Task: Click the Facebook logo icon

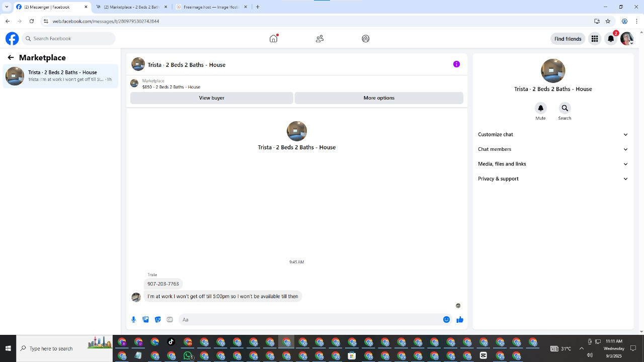Action: (12, 39)
